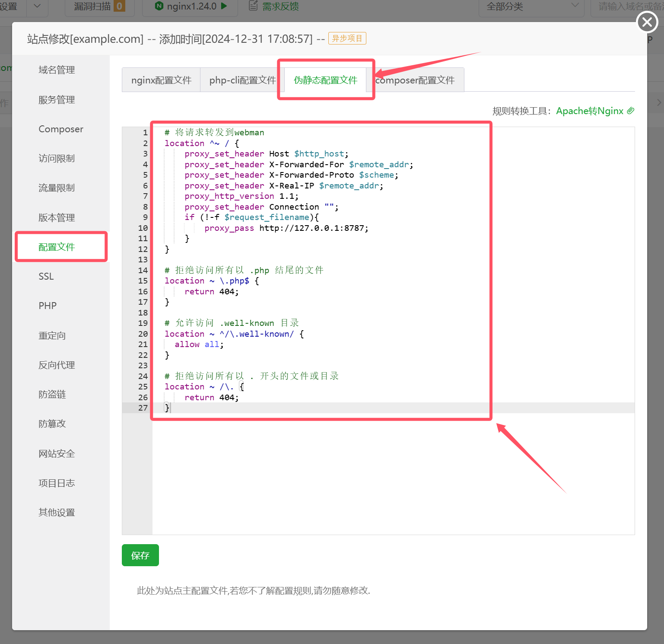This screenshot has width=664, height=644.
Task: Open the Composer sidebar section
Action: 61,129
